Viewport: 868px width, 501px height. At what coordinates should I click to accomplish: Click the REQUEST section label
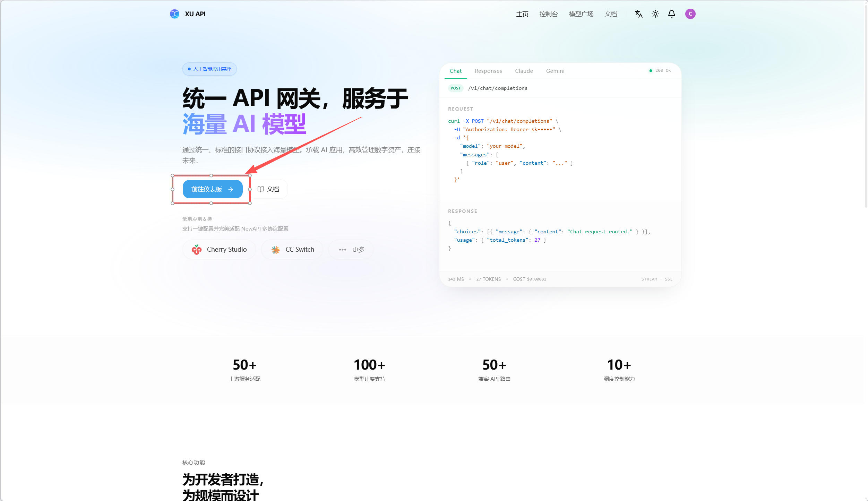click(x=460, y=109)
